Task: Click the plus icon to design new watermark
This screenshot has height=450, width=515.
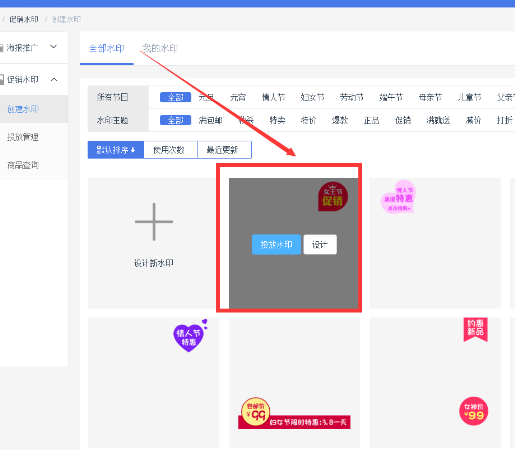Action: [154, 222]
